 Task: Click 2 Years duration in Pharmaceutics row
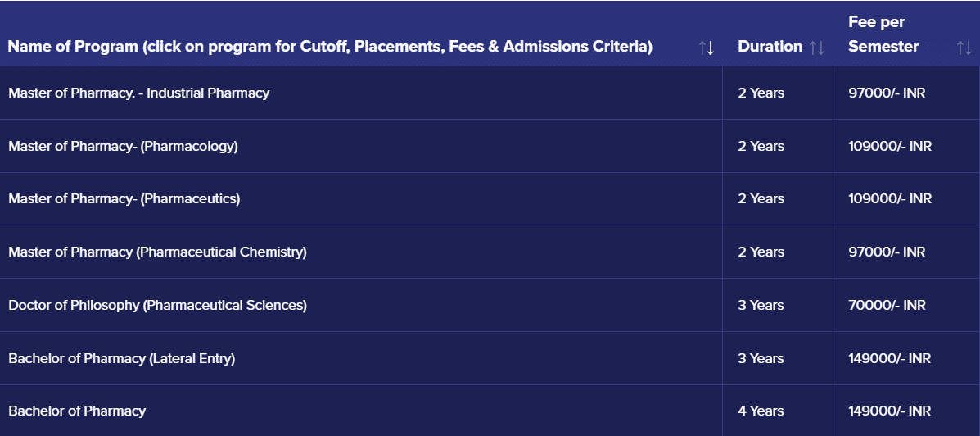tap(761, 198)
